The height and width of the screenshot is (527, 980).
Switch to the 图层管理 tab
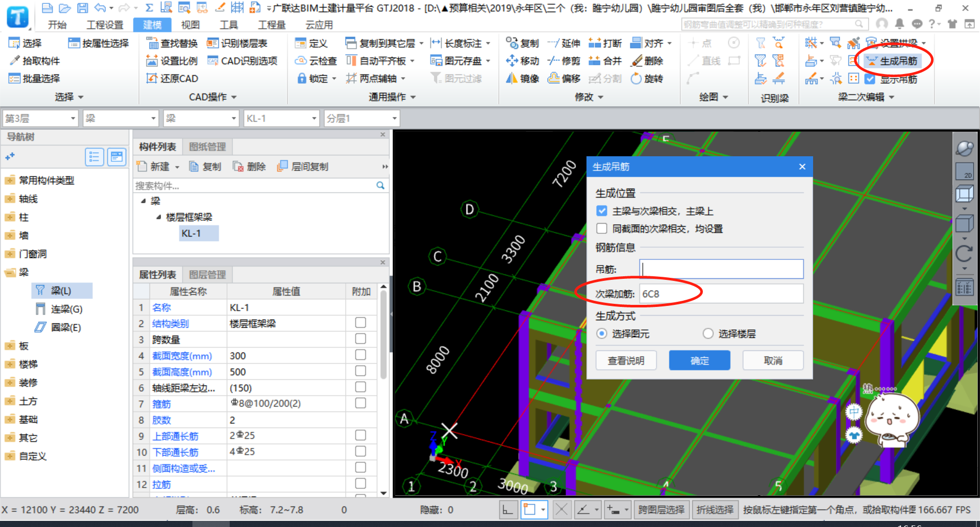[x=207, y=275]
